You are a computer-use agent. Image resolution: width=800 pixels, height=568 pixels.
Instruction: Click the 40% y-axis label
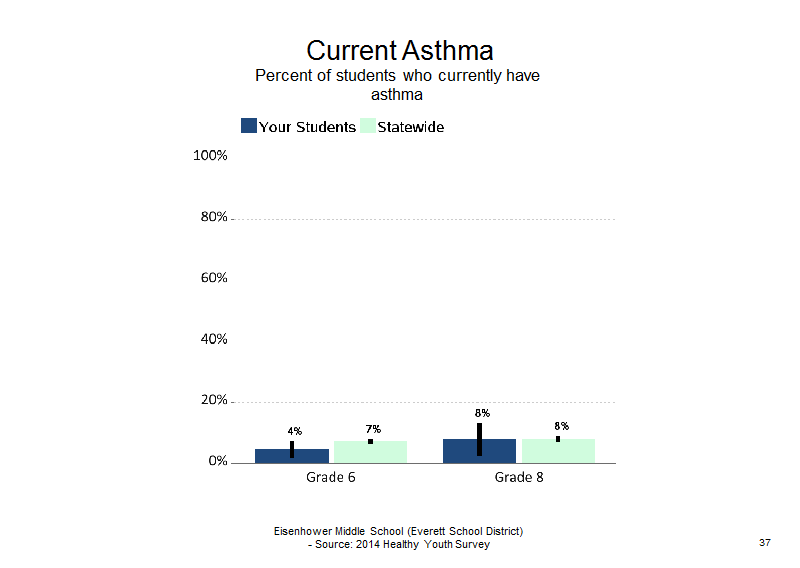point(214,339)
